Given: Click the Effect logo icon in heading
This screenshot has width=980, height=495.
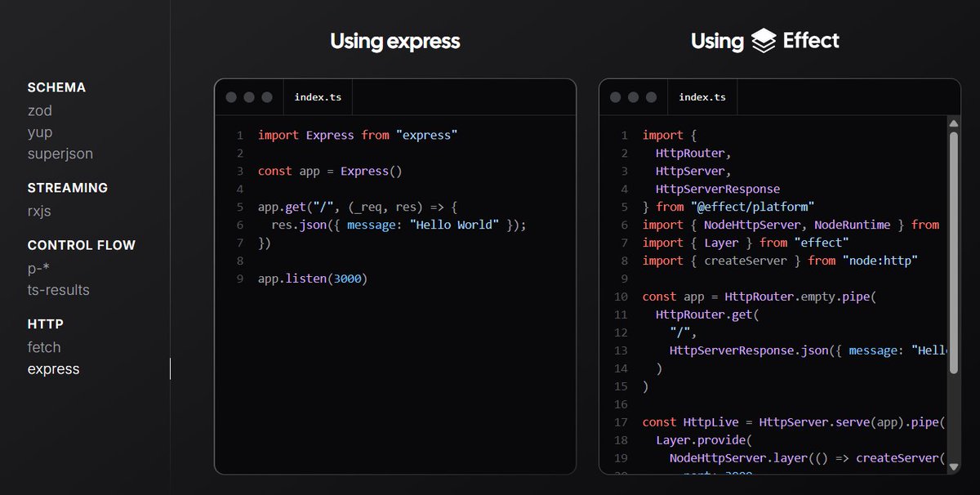Looking at the screenshot, I should pyautogui.click(x=764, y=41).
